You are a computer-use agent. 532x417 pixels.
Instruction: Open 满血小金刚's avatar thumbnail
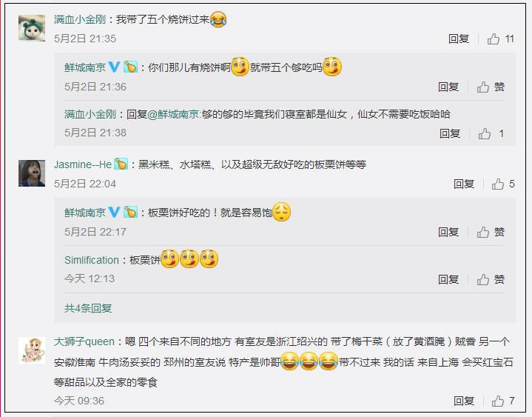(32, 28)
